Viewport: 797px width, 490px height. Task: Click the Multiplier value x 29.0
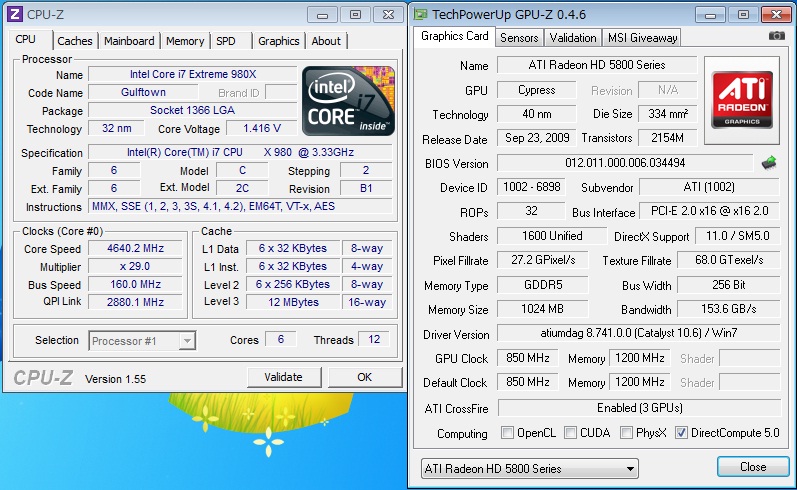point(135,266)
